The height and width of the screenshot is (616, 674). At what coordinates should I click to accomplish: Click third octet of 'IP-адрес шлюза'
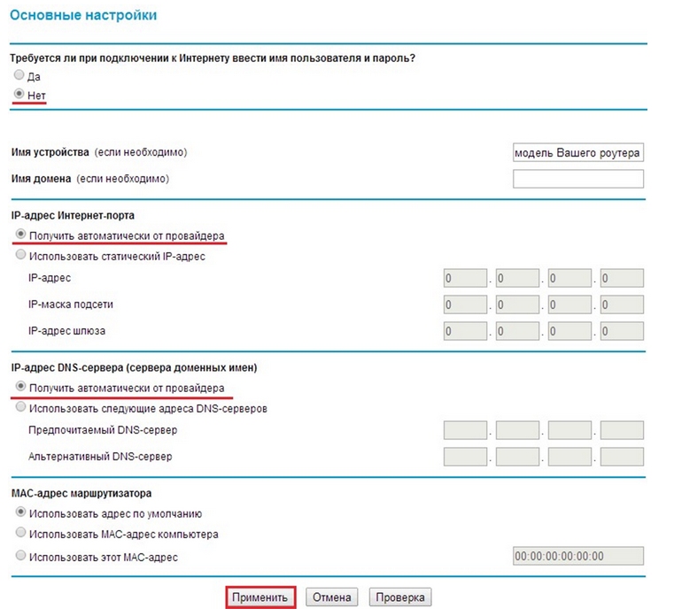(x=569, y=331)
